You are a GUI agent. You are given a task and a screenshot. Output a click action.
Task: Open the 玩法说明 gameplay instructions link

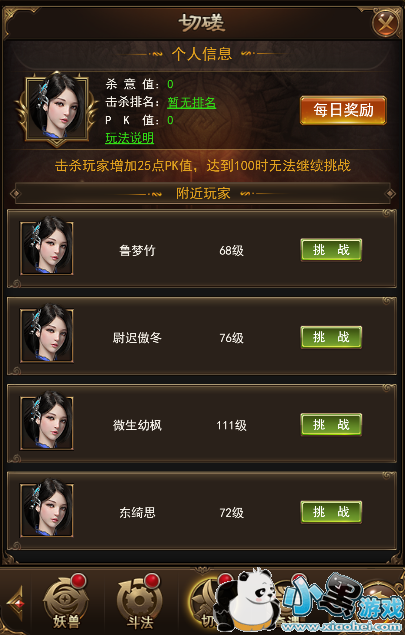[x=130, y=138]
